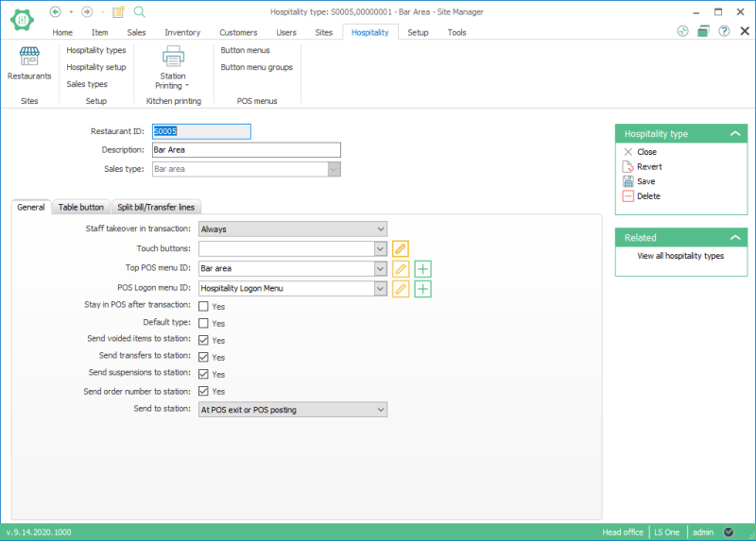Open the Touch buttons dropdown
756x541 pixels.
click(381, 248)
